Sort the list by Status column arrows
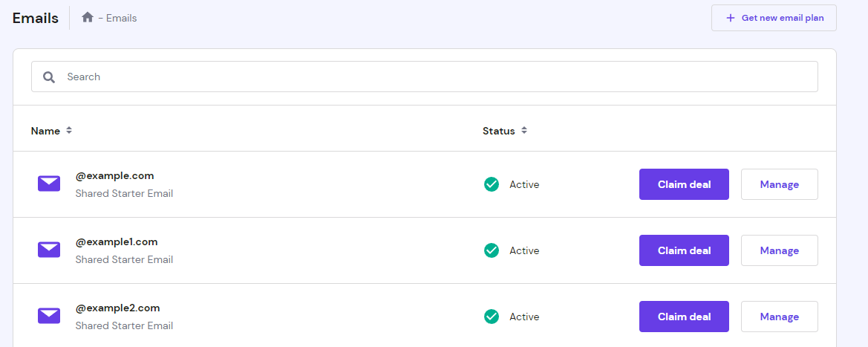The height and width of the screenshot is (347, 868). (x=523, y=131)
